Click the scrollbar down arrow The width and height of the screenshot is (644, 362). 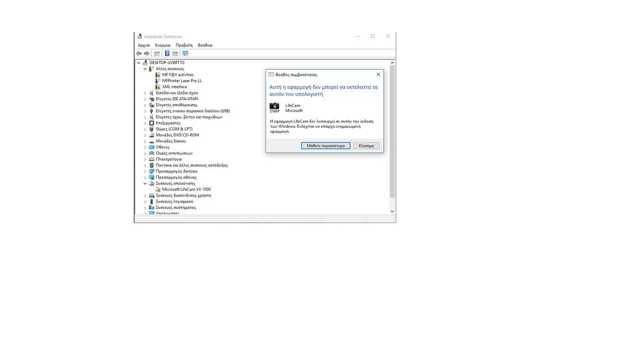point(392,212)
